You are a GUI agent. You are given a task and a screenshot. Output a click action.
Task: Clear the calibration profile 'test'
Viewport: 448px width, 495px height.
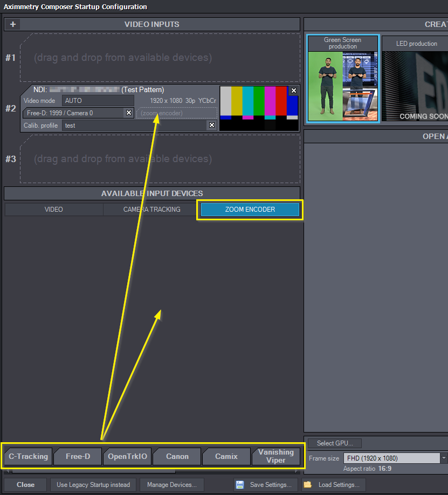tap(212, 125)
